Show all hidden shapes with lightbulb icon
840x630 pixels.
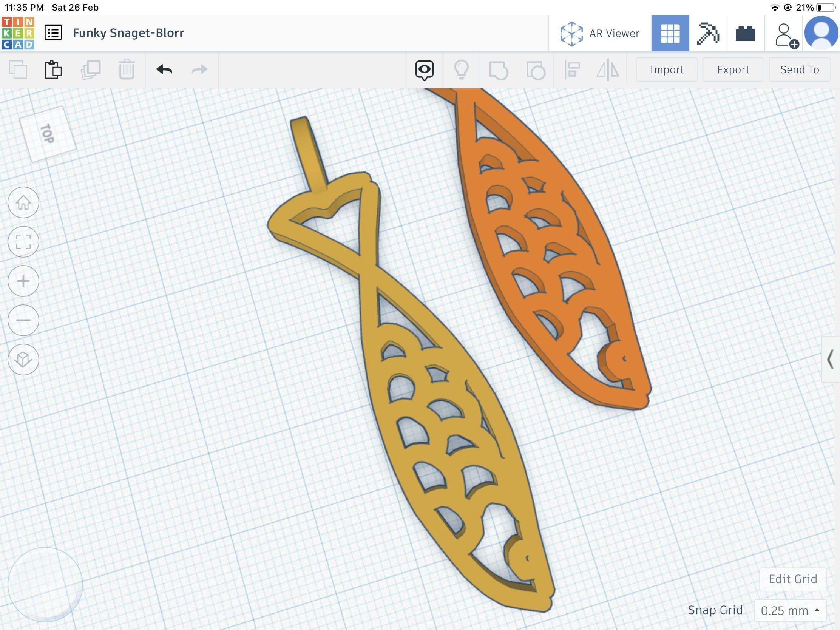[x=462, y=70]
